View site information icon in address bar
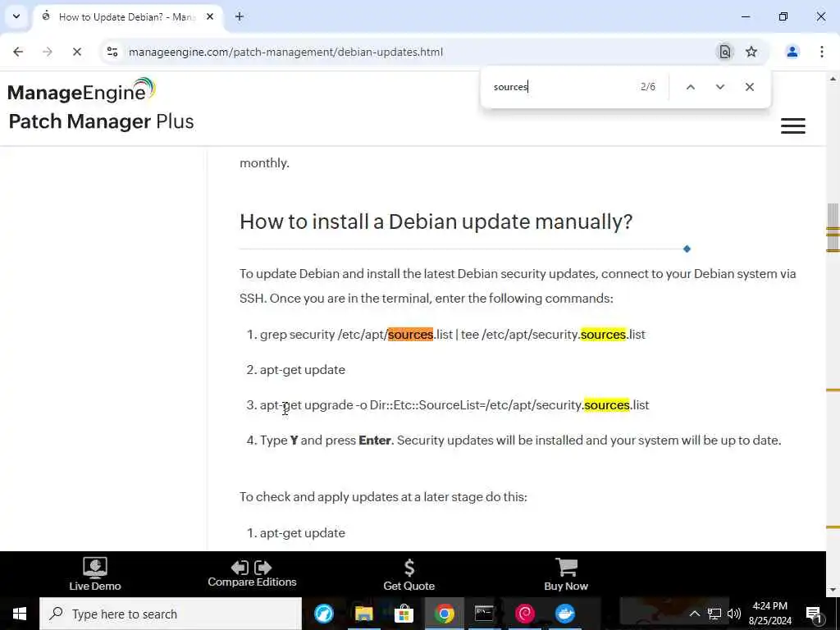The height and width of the screenshot is (630, 840). coord(112,52)
